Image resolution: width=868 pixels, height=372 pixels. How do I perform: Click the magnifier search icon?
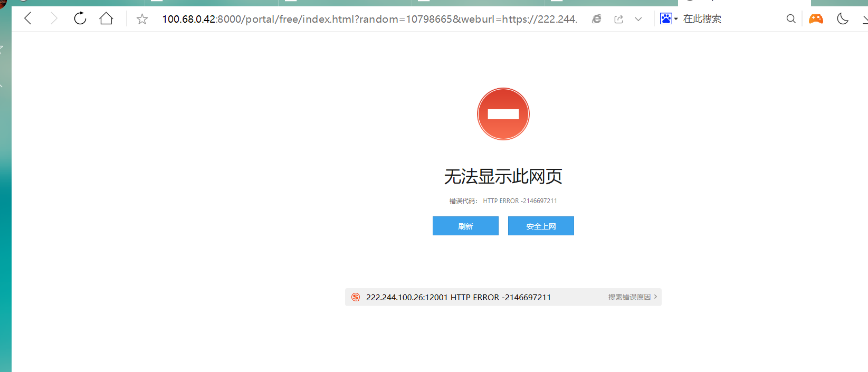(x=791, y=19)
